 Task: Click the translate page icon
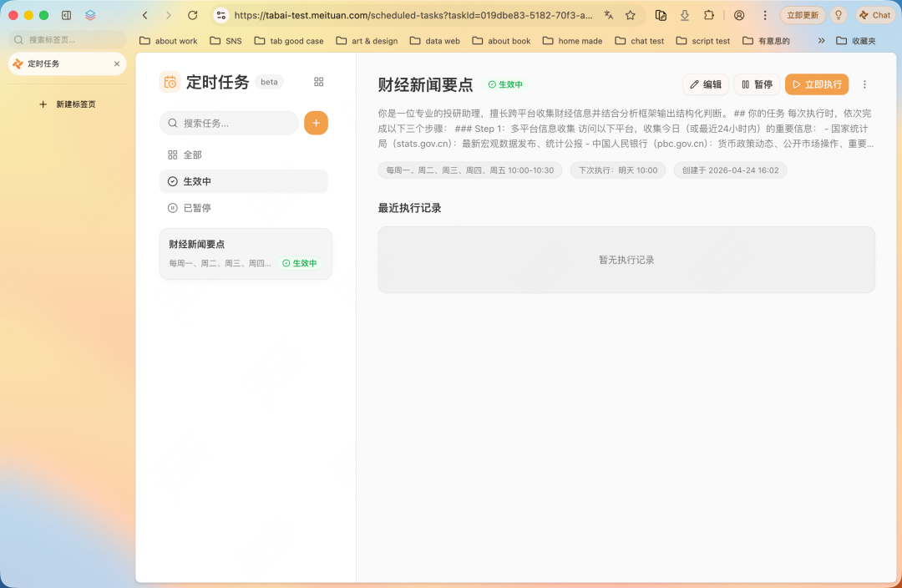(609, 16)
